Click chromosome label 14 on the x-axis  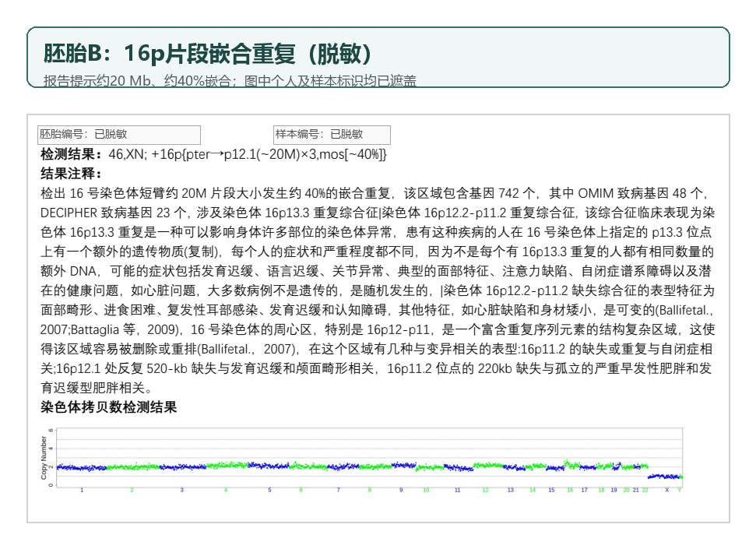point(533,490)
